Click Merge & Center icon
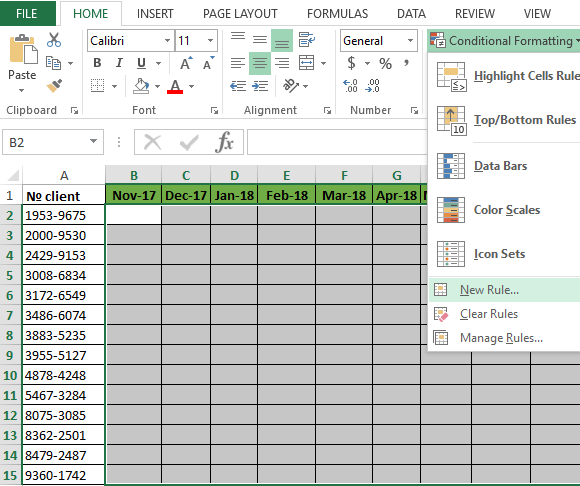The image size is (580, 486). coord(307,63)
